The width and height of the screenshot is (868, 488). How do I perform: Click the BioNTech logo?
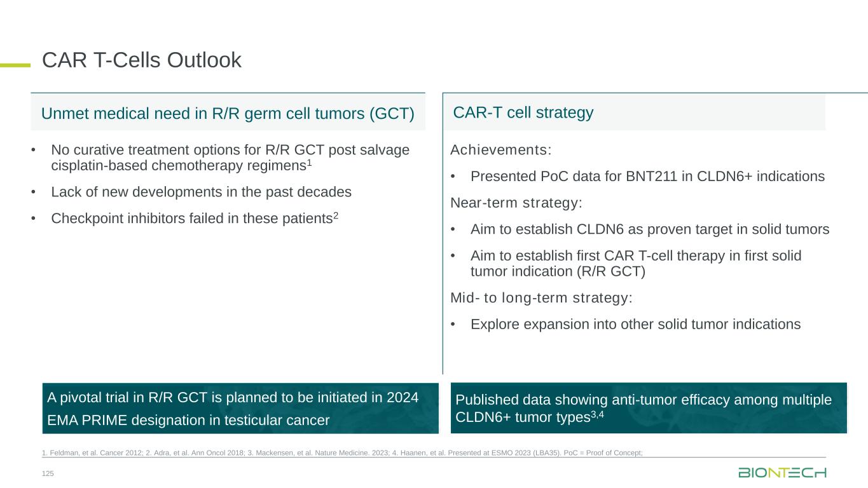click(x=782, y=473)
